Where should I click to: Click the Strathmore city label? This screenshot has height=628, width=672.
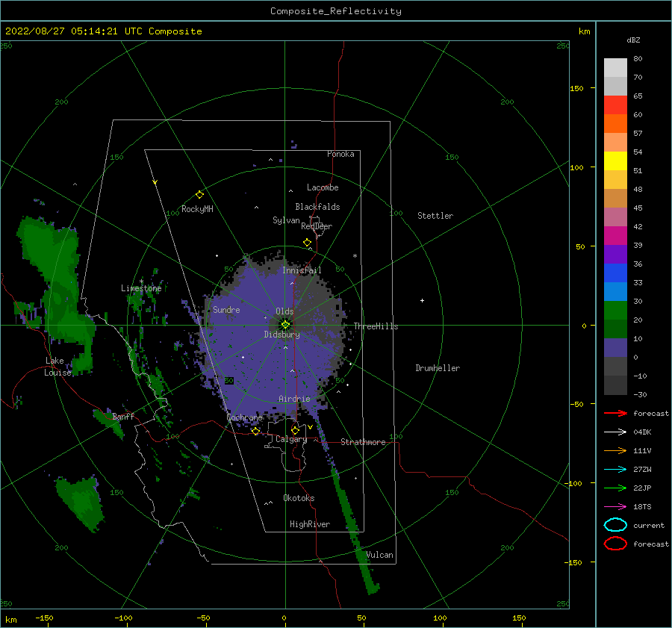tap(363, 442)
